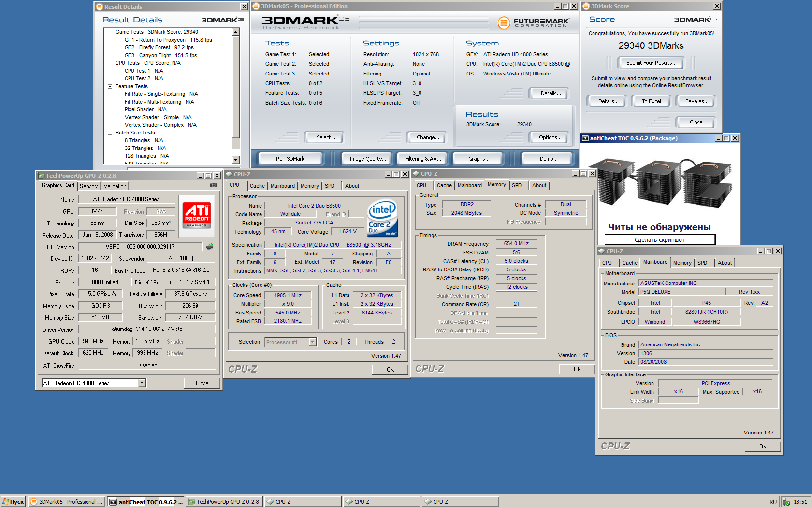Open About tab in CPU-Z Mainboard window

point(725,263)
